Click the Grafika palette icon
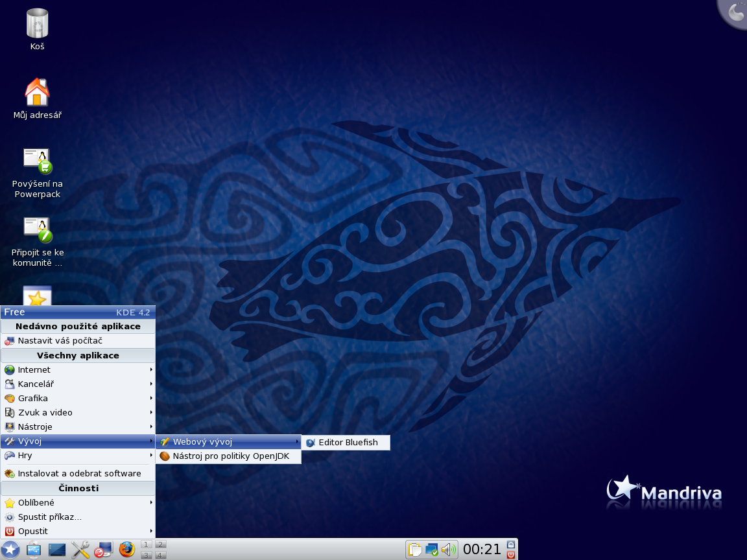 pos(10,398)
